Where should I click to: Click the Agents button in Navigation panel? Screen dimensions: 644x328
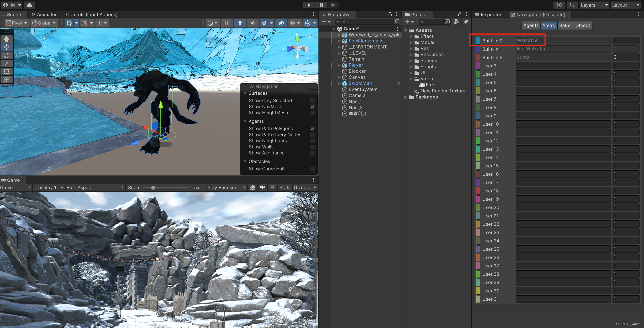(530, 25)
